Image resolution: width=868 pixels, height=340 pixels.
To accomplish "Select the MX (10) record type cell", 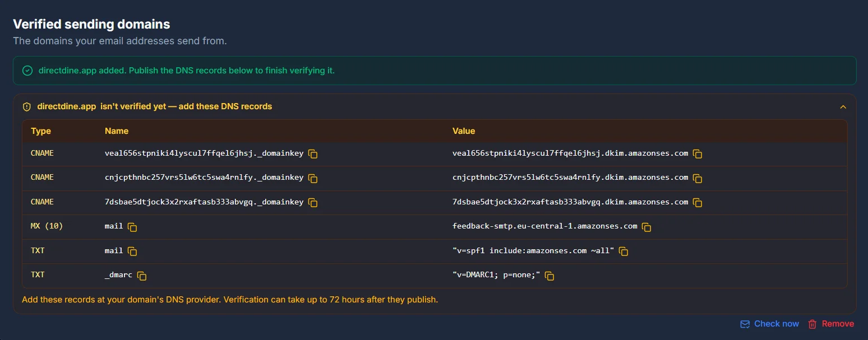I will click(47, 226).
